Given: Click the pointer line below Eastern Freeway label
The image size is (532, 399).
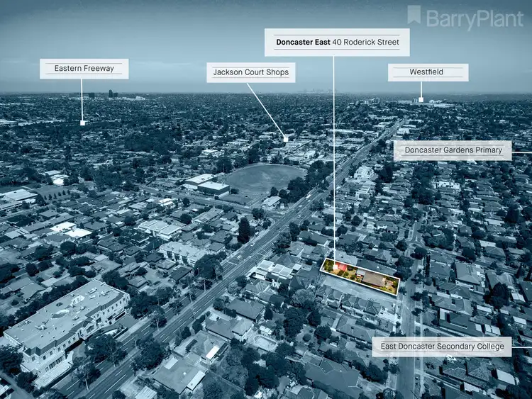Looking at the screenshot, I should (82, 99).
